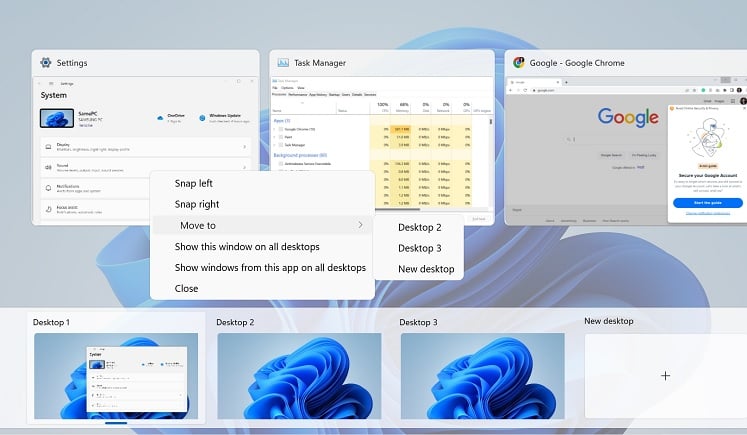Select the Settings window preview title
Viewport: 747px width, 435px height.
(x=72, y=63)
